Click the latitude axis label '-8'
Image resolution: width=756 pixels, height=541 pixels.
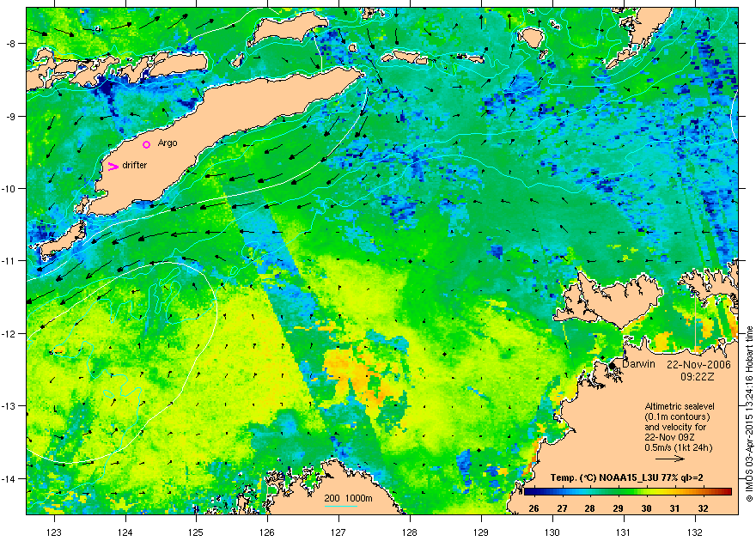pos(11,44)
